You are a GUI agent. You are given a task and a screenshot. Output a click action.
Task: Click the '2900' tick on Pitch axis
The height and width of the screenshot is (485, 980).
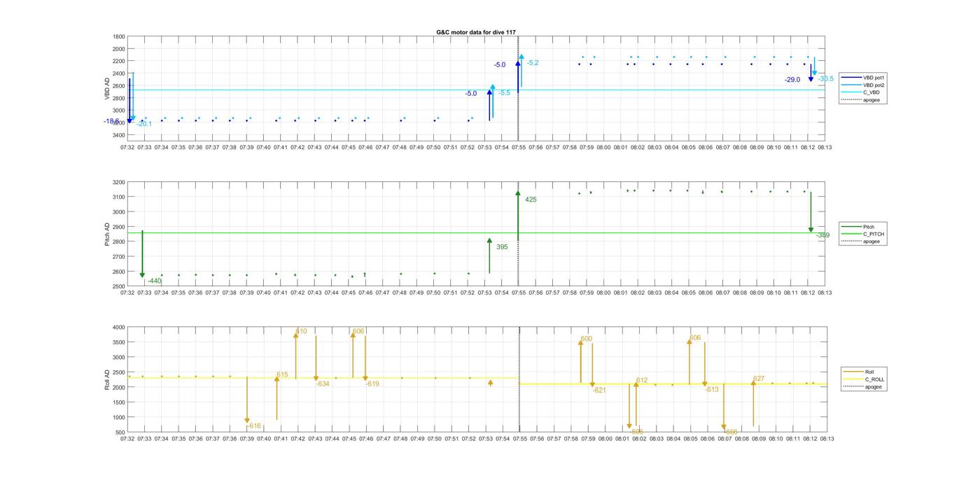coord(119,227)
